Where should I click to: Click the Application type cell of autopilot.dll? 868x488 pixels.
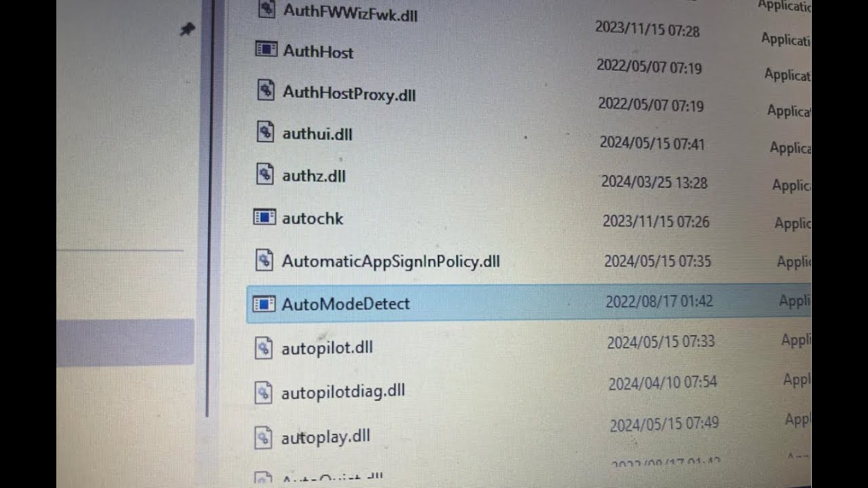tap(796, 340)
